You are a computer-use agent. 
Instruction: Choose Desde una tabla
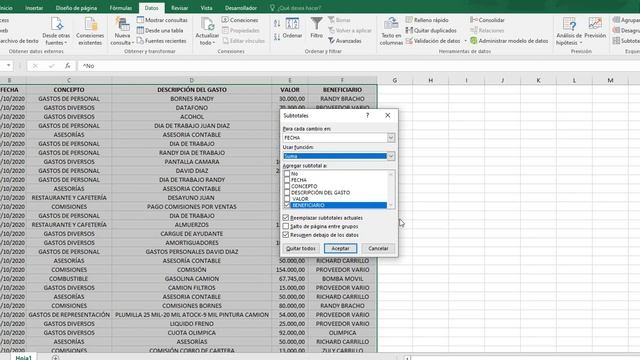click(x=160, y=30)
